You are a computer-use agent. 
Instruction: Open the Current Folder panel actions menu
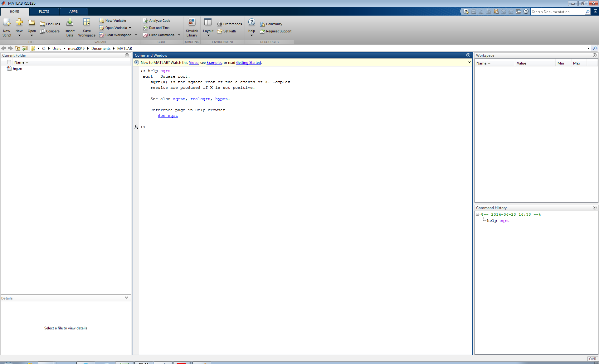pyautogui.click(x=127, y=55)
